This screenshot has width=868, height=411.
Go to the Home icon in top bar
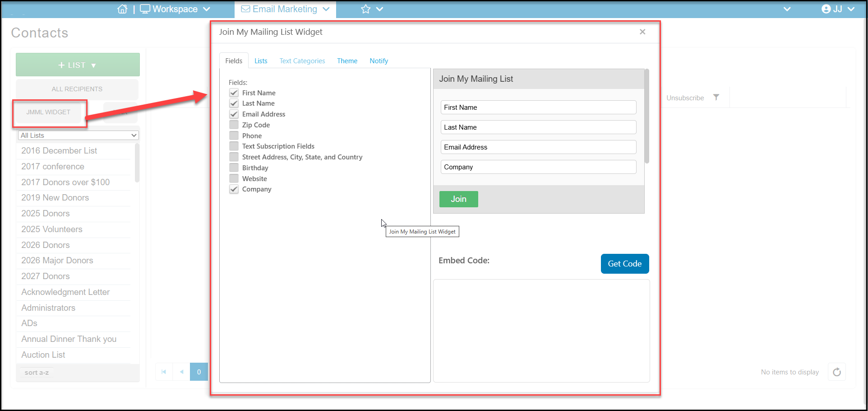click(122, 9)
